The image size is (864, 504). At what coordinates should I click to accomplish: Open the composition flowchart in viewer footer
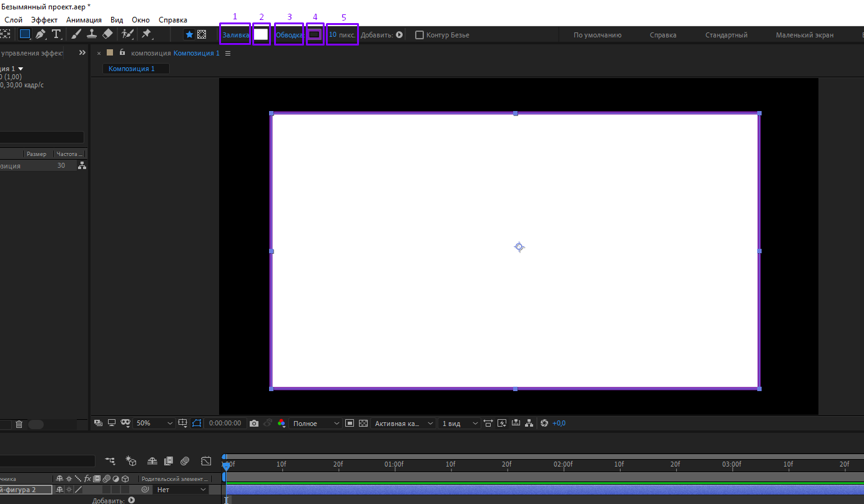tap(529, 423)
